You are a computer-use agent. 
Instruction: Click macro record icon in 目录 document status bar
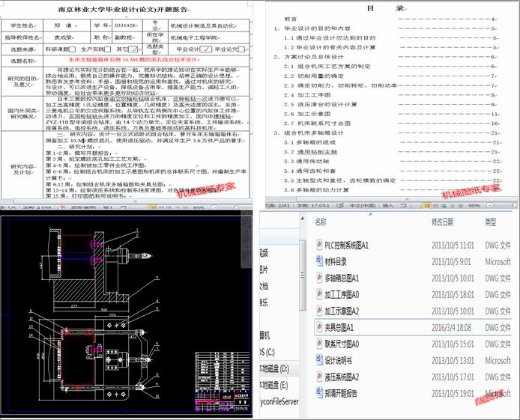(x=404, y=206)
